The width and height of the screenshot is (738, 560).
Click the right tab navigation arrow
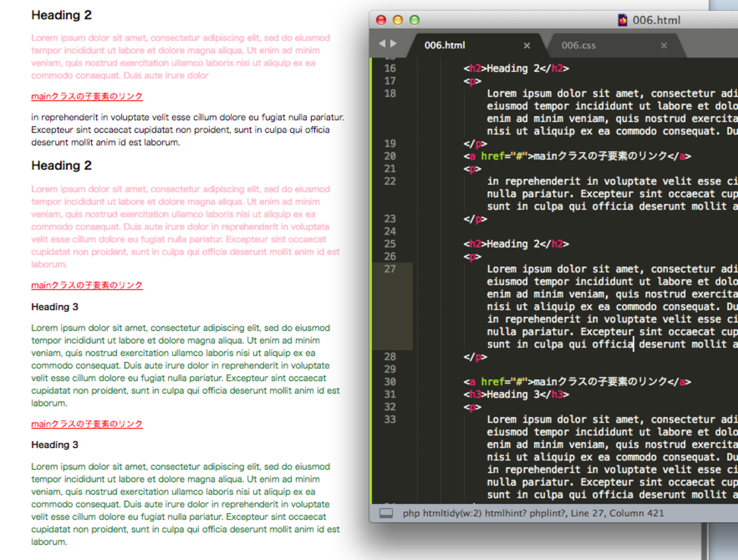[x=394, y=44]
